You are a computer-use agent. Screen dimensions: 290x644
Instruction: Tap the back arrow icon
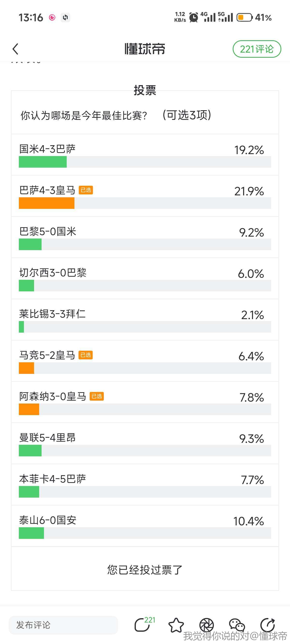[x=15, y=49]
